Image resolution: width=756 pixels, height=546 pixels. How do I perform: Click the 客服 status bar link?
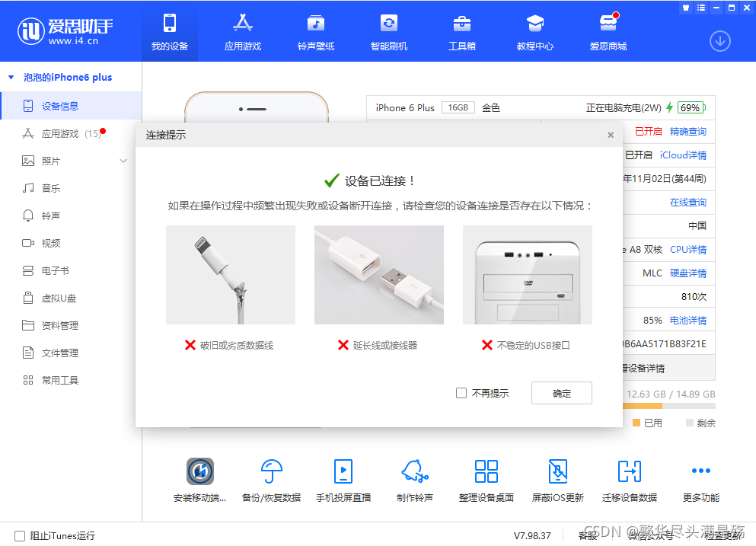coord(587,536)
